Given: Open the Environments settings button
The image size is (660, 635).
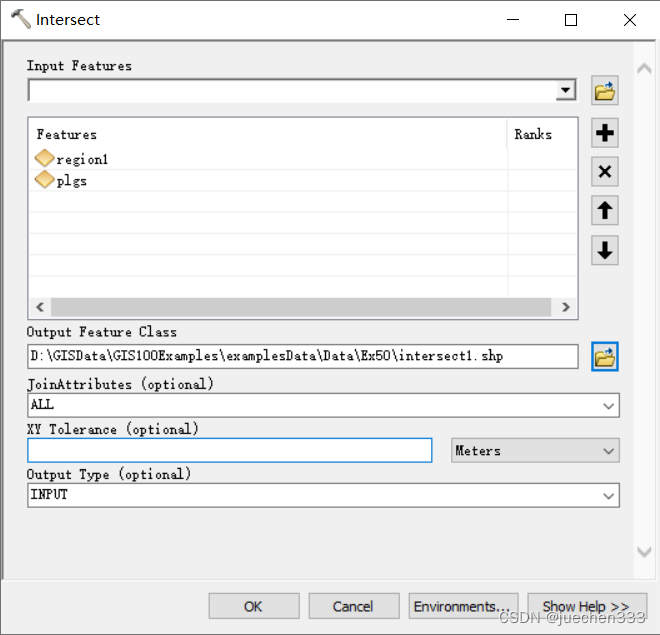Looking at the screenshot, I should pyautogui.click(x=463, y=606).
